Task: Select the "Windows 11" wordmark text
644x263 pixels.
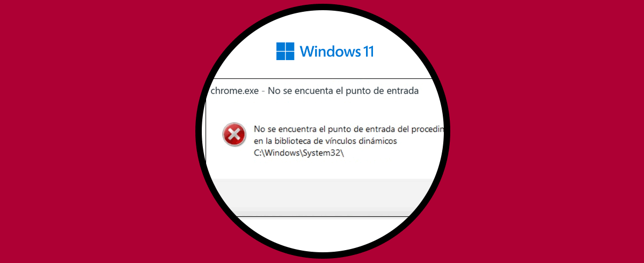Action: coord(337,52)
